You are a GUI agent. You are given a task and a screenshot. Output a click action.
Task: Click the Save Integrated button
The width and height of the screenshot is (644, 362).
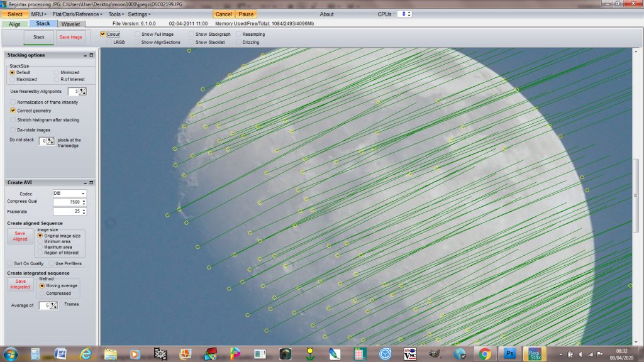click(x=19, y=284)
